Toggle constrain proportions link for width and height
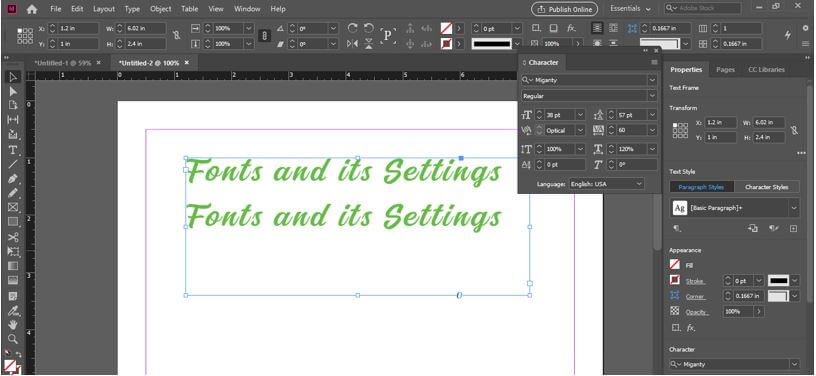The width and height of the screenshot is (816, 376). [176, 35]
